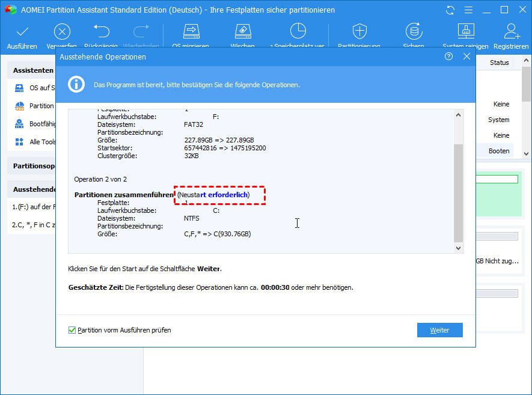Click the NTFS file system value
Viewport: 532px width, 395px height.
pyautogui.click(x=192, y=218)
